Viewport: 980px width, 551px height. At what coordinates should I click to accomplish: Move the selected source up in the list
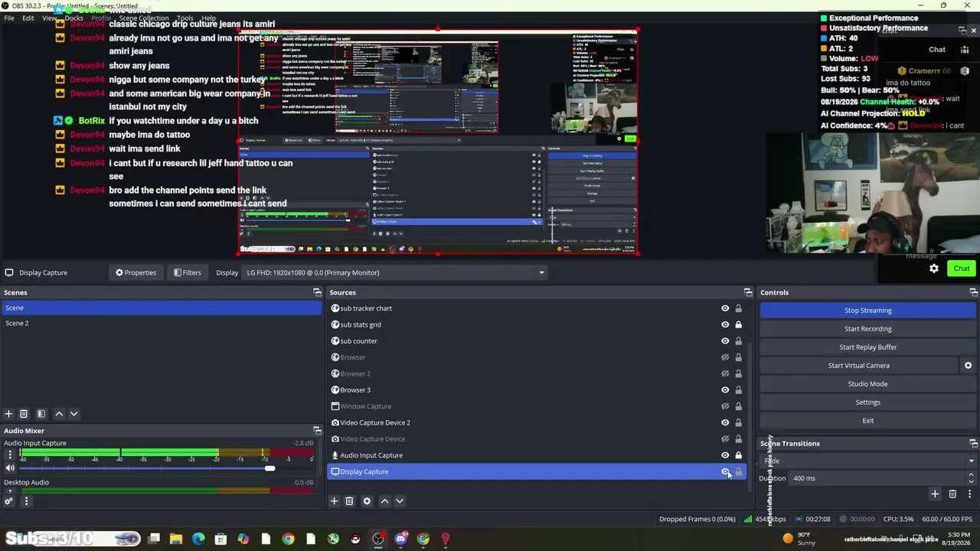click(384, 501)
